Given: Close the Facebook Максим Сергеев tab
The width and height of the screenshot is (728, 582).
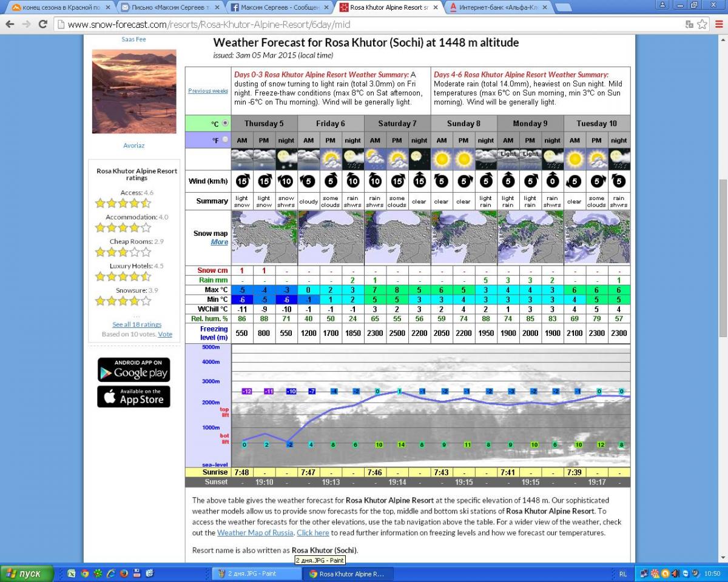Looking at the screenshot, I should click(x=326, y=7).
